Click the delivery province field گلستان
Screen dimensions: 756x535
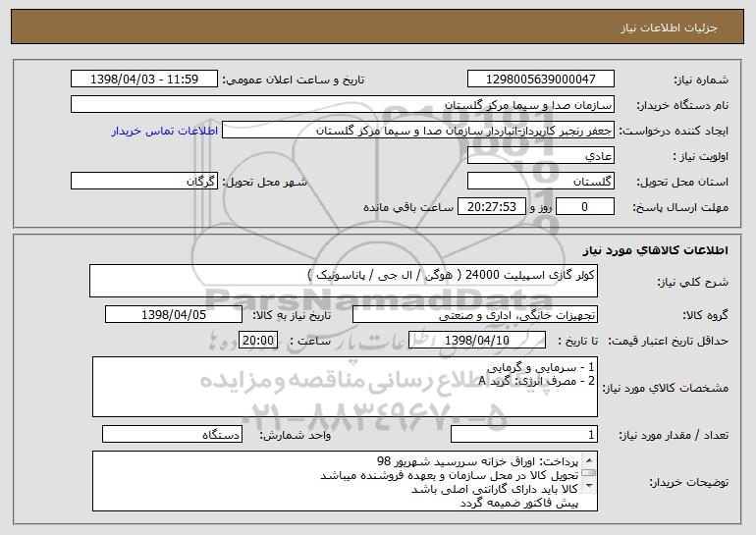[x=540, y=182]
